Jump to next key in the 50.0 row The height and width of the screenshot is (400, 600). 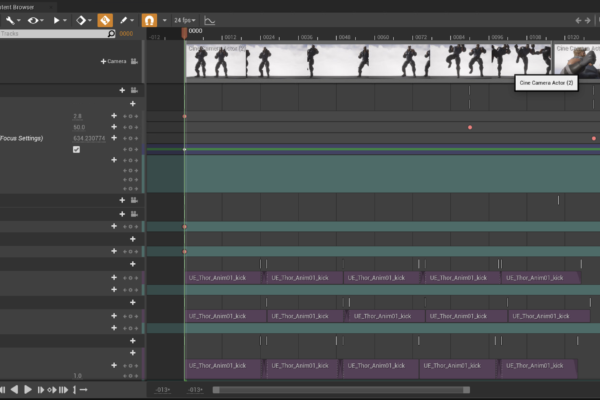[x=136, y=127]
